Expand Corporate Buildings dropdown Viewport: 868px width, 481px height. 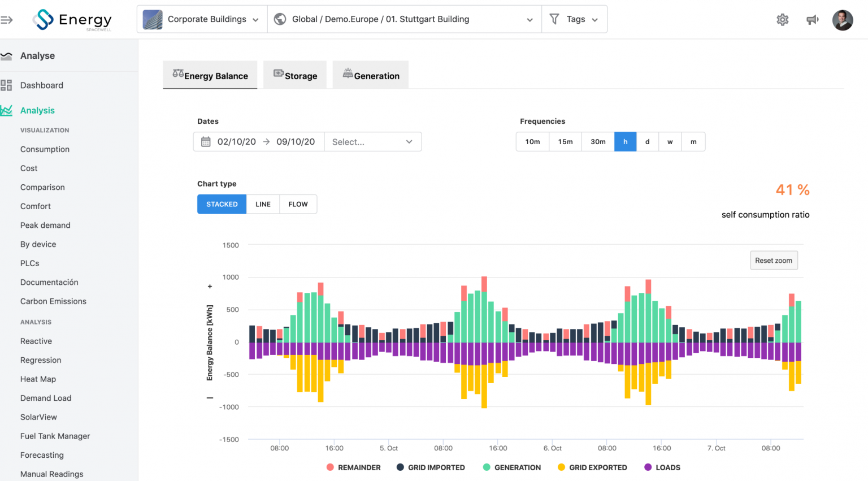tap(202, 19)
